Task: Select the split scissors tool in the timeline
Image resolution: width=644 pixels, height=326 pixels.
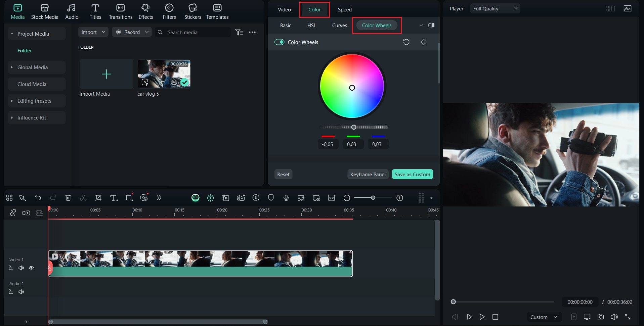Action: (83, 198)
